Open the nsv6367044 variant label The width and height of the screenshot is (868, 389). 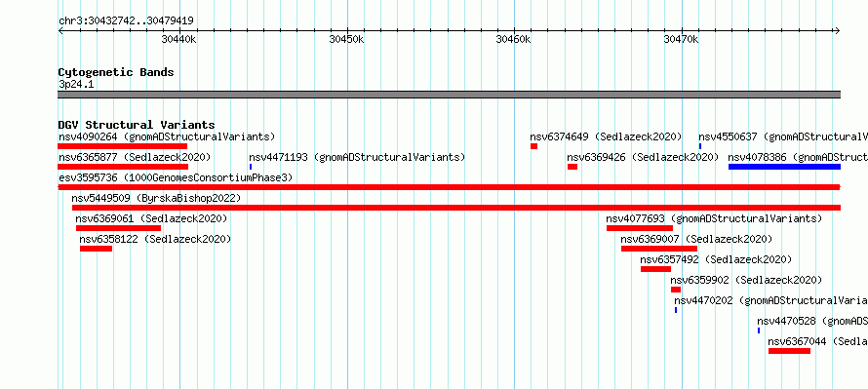click(x=817, y=341)
